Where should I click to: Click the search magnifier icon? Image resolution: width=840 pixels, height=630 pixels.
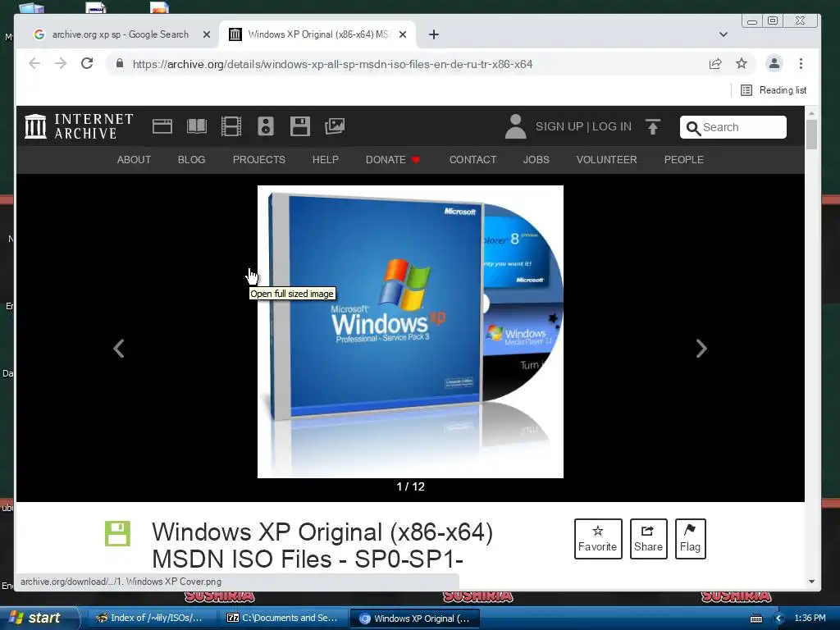click(693, 128)
